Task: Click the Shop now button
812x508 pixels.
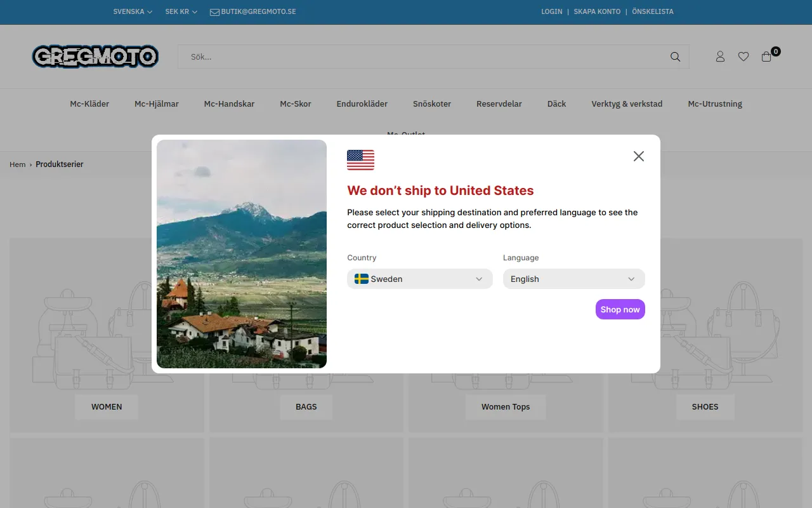Action: [620, 309]
